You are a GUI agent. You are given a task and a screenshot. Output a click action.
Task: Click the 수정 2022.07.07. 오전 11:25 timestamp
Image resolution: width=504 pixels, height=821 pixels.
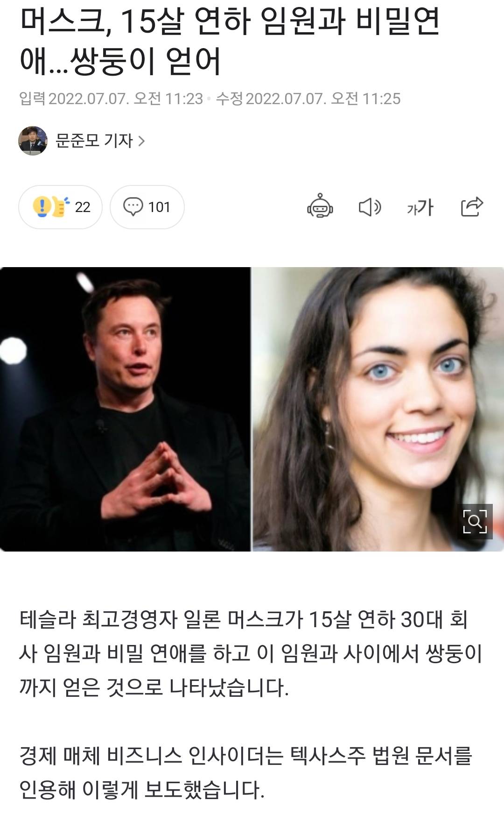click(x=308, y=99)
